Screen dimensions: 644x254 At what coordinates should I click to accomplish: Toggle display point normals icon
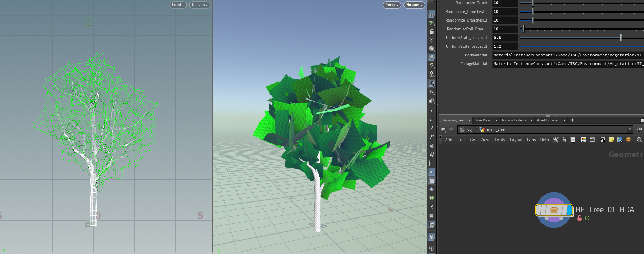432,120
